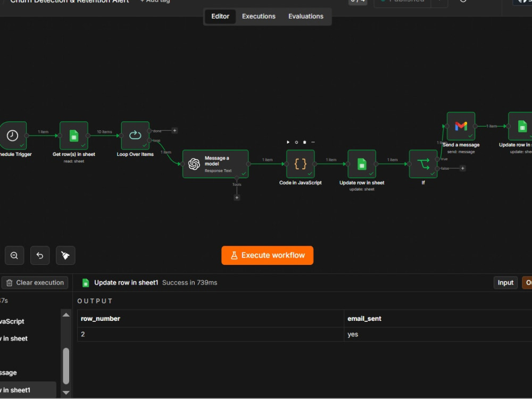
Task: Add a tool below the Message a model node
Action: pyautogui.click(x=237, y=197)
